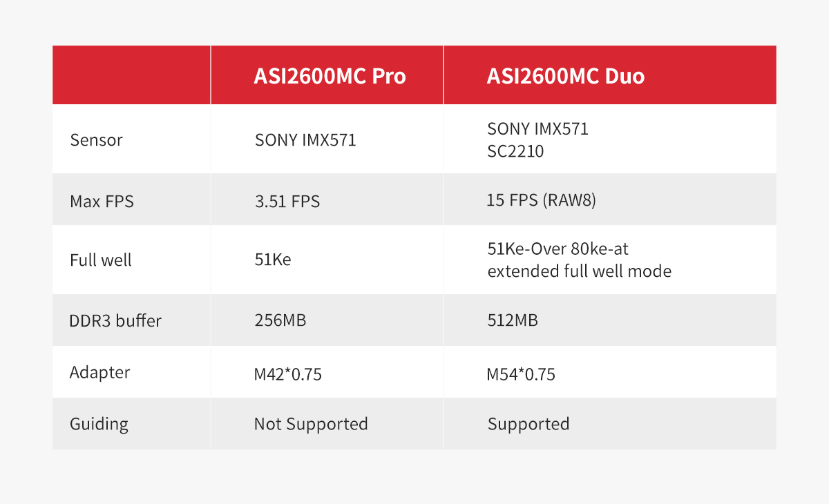Click the Supported guiding cell under Duo
829x504 pixels.
[528, 424]
